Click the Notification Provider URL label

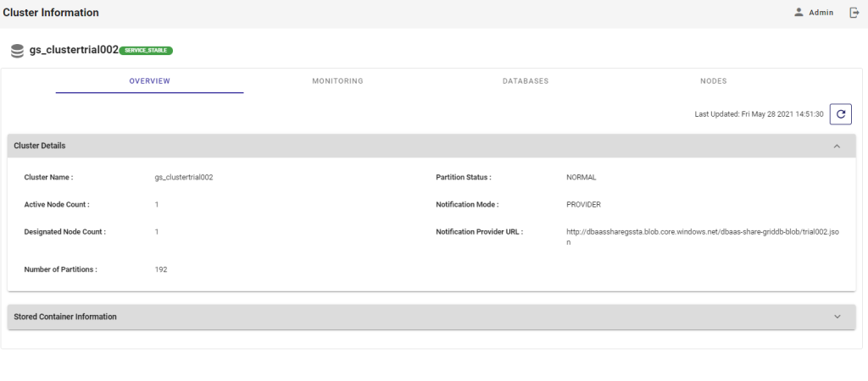tap(480, 232)
